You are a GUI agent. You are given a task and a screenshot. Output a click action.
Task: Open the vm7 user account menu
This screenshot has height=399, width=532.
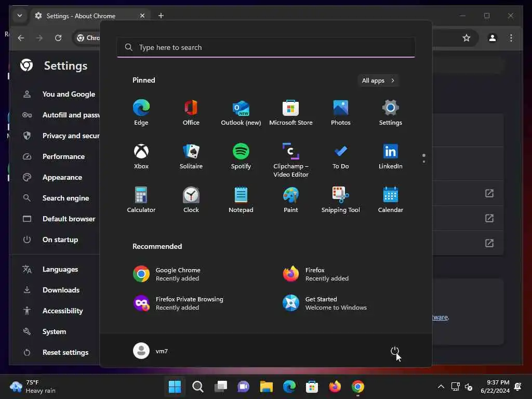coord(151,351)
